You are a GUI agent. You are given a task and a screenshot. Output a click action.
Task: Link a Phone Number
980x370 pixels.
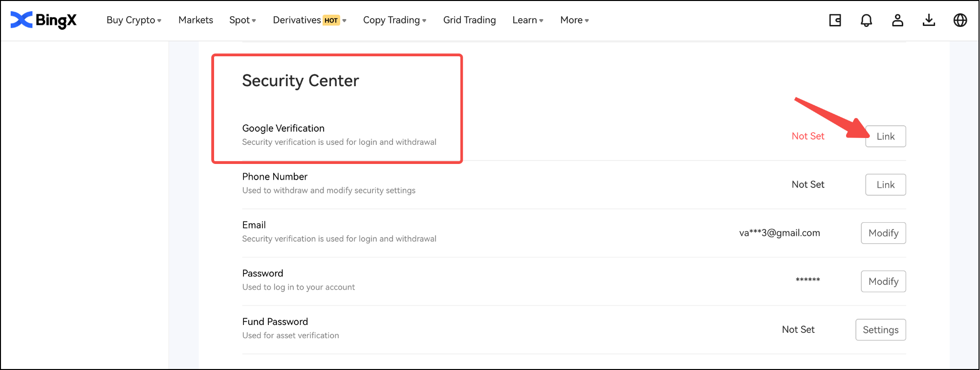[885, 185]
